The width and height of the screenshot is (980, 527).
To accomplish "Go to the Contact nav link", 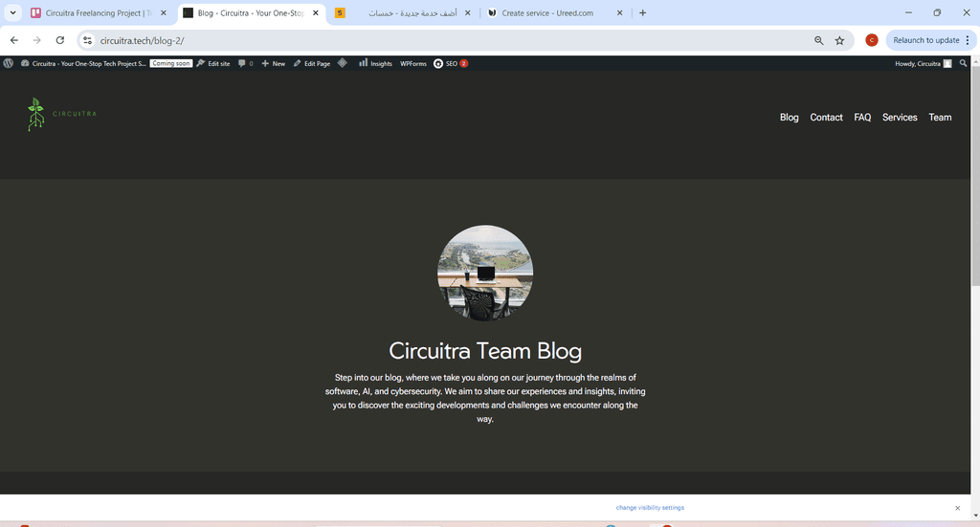I will click(x=826, y=118).
